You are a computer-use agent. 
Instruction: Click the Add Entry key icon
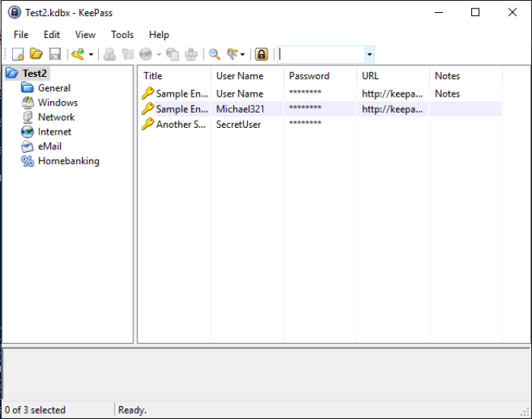[78, 54]
